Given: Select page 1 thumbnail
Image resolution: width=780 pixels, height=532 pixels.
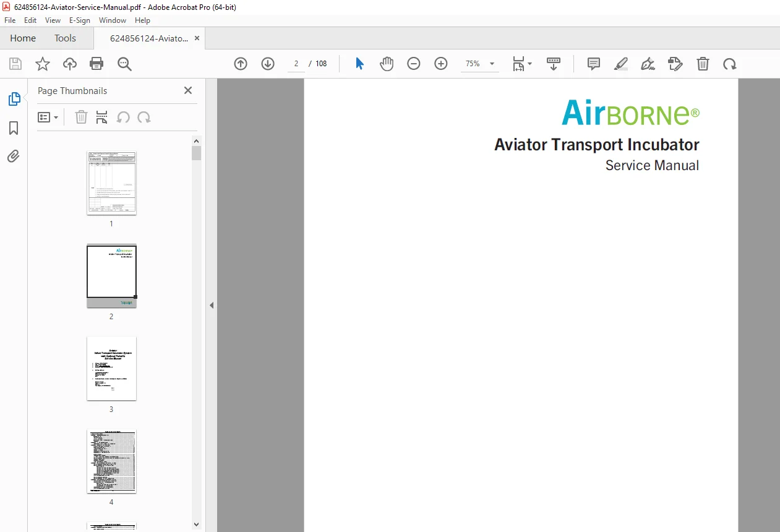Looking at the screenshot, I should (111, 183).
